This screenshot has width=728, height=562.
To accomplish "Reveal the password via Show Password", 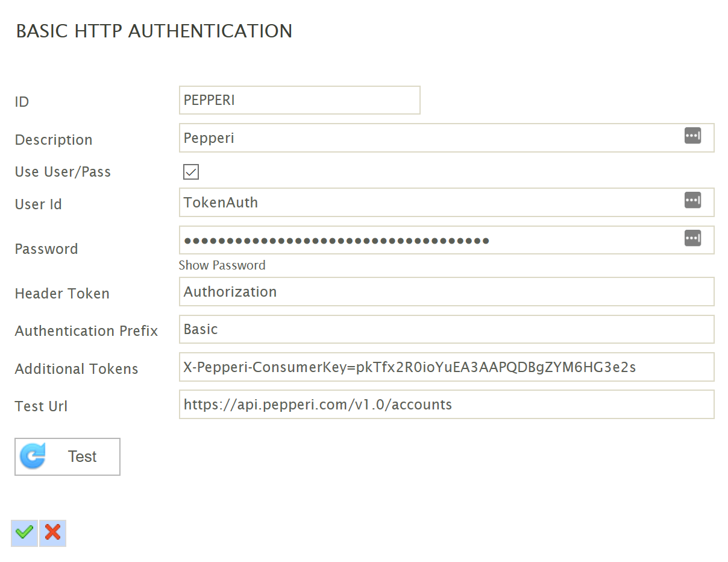I will click(222, 265).
